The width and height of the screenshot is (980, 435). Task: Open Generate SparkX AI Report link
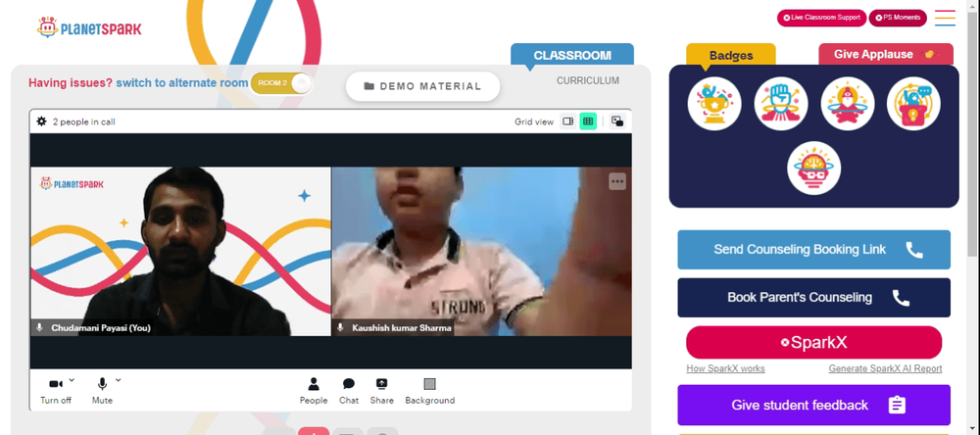[885, 368]
